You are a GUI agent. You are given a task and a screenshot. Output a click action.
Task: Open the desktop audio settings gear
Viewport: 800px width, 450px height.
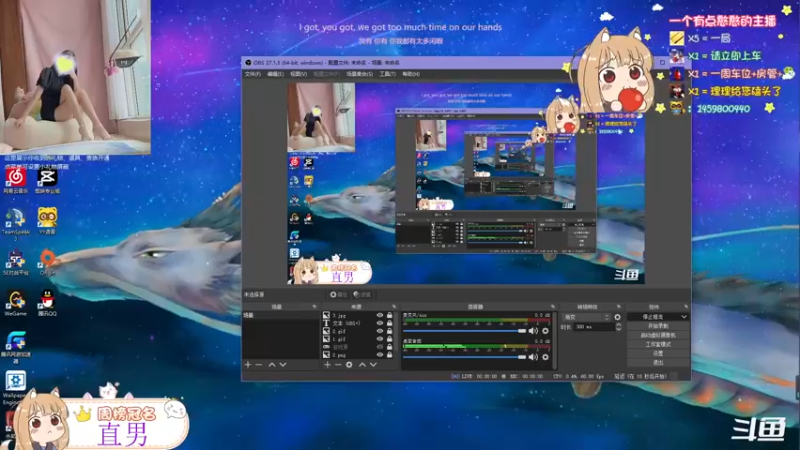coord(545,357)
